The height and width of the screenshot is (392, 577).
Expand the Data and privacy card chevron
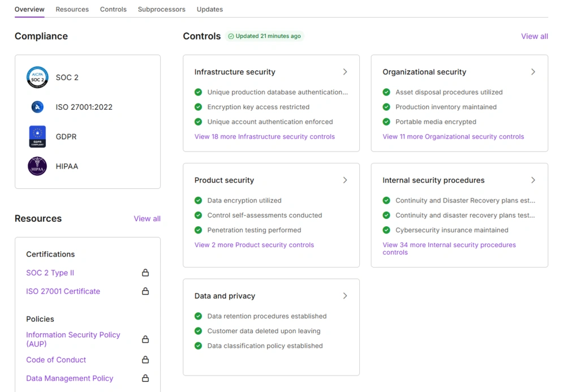(345, 295)
